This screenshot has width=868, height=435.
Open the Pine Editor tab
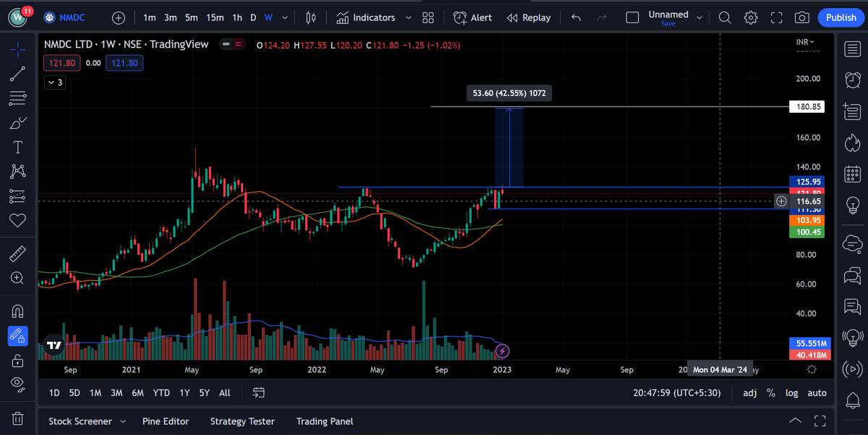click(x=166, y=421)
